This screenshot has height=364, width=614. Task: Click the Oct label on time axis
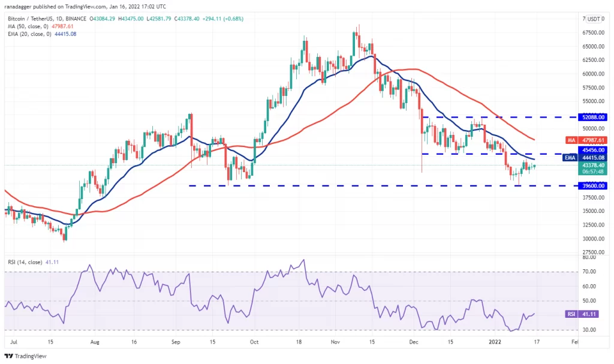click(254, 342)
